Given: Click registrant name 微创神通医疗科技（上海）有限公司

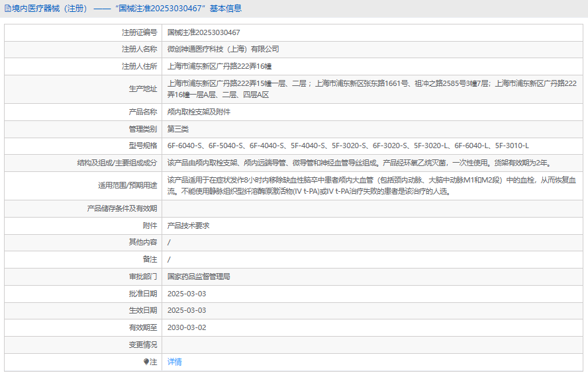Looking at the screenshot, I should pos(223,49).
